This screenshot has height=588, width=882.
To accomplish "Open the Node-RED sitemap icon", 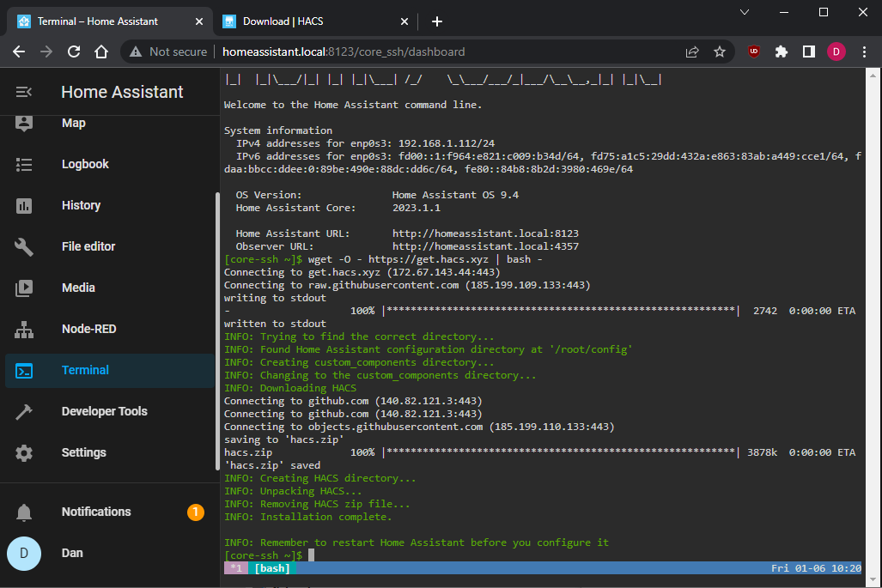I will 24,330.
